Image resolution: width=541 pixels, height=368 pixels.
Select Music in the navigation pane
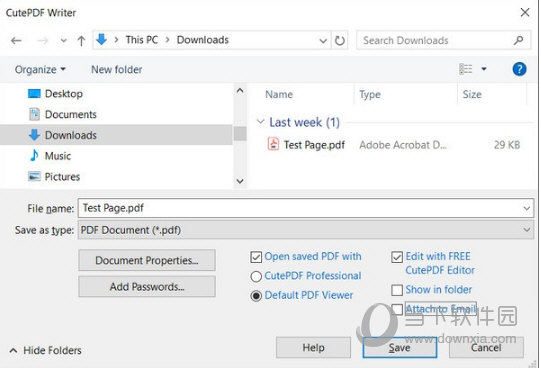(x=58, y=156)
